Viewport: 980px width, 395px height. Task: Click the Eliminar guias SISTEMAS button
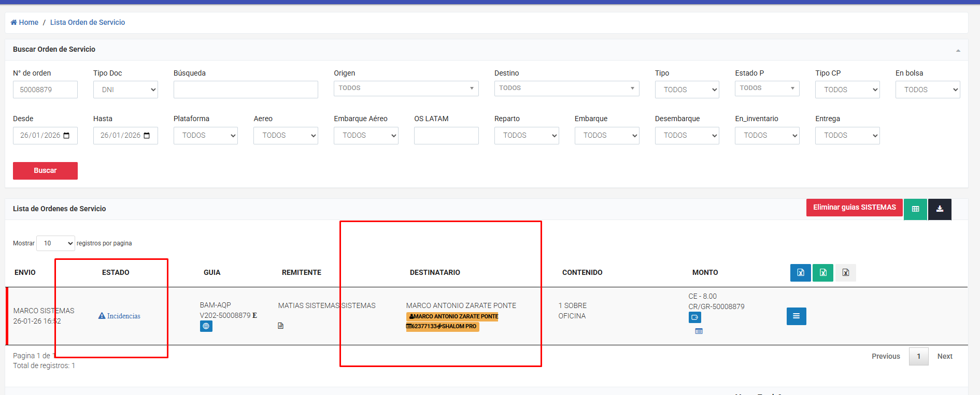pyautogui.click(x=854, y=208)
